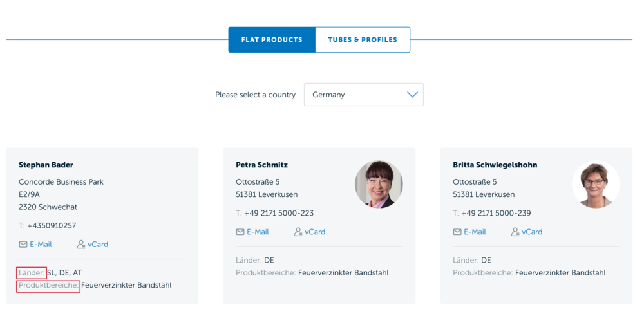
Task: Click envelope icon in Britta Schwiegelshohn's card
Action: (x=457, y=232)
